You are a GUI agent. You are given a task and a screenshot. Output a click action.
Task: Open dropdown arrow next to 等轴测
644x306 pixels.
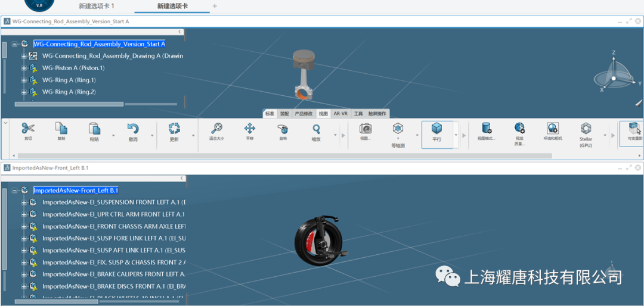point(417,135)
